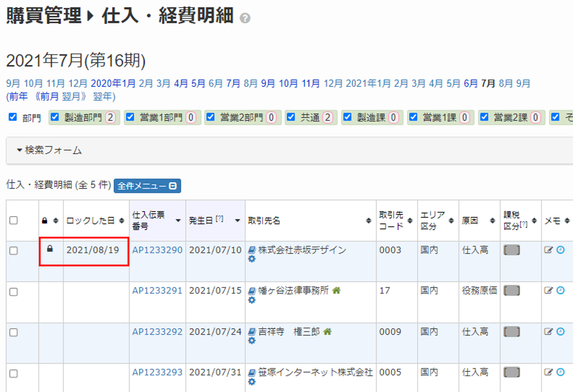This screenshot has width=573, height=392.
Task: Open history clock icon in AP1233293 row
Action: 560,372
